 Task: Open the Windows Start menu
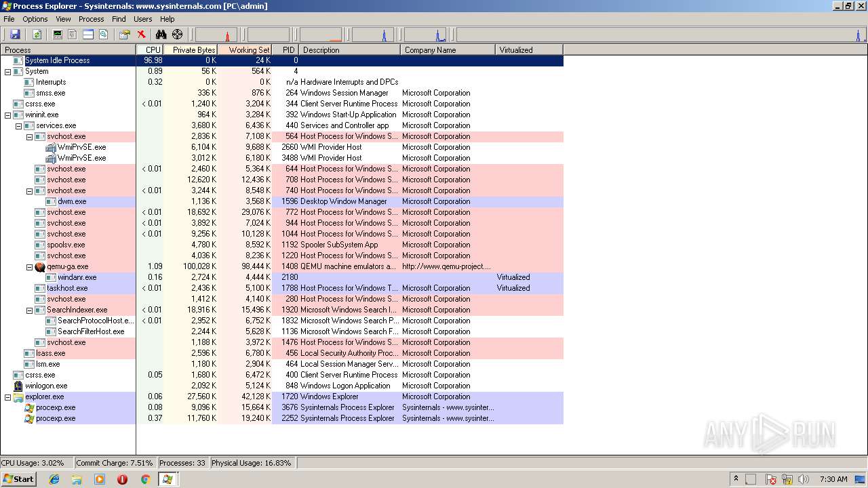[18, 479]
